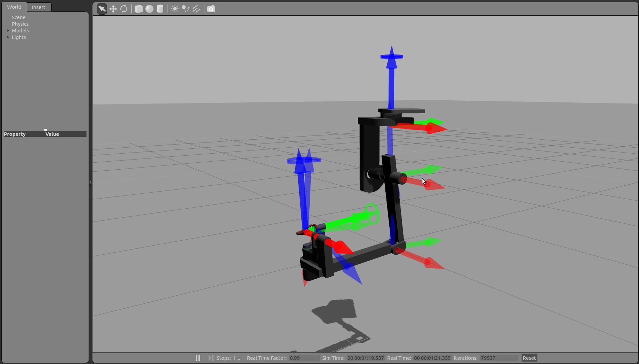Click the blue ring on top joint axis
The width and height of the screenshot is (639, 364).
[391, 56]
